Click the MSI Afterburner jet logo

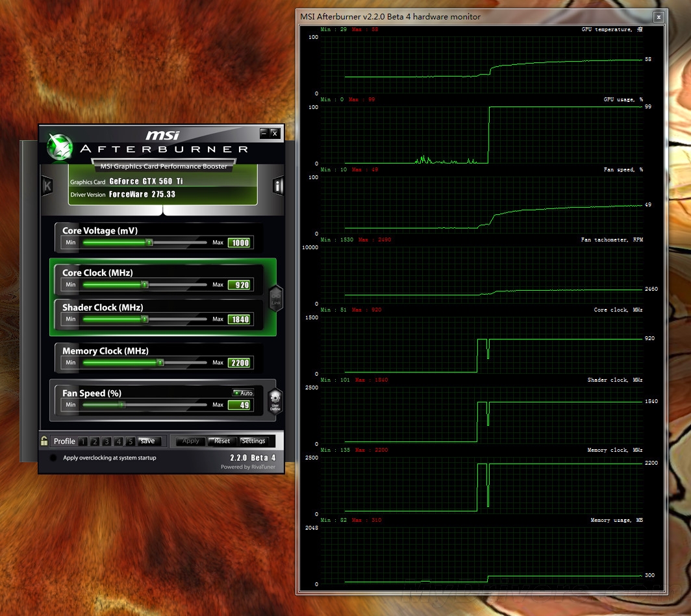[60, 147]
